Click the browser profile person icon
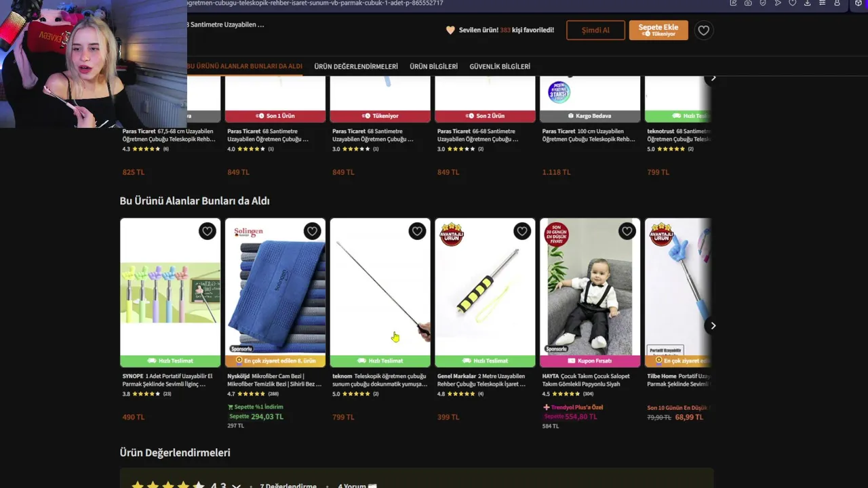The height and width of the screenshot is (488, 868). [837, 3]
